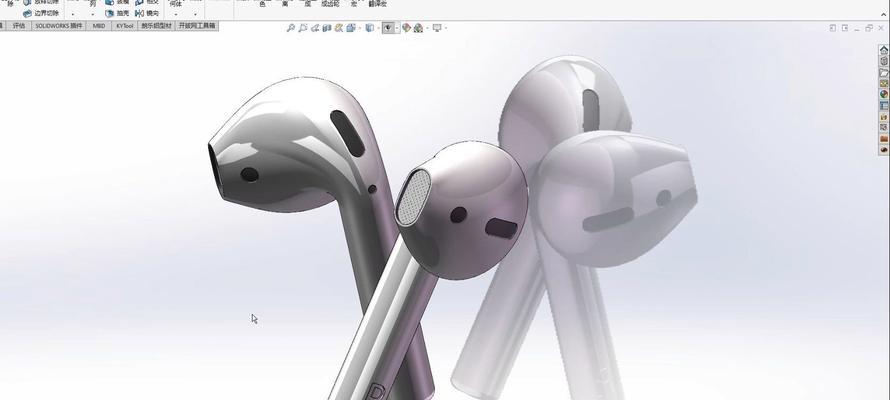Switch to 开拔网工具箱 tab
This screenshot has height=400, width=890.
point(197,26)
